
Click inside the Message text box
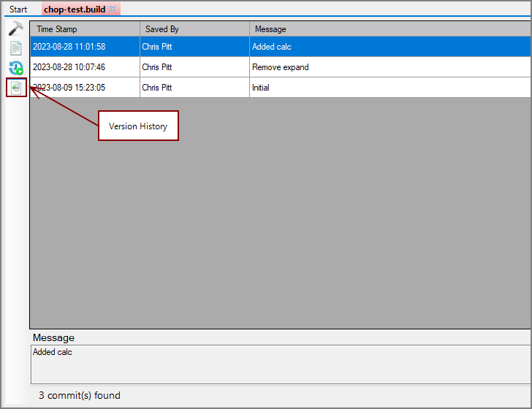pos(281,364)
